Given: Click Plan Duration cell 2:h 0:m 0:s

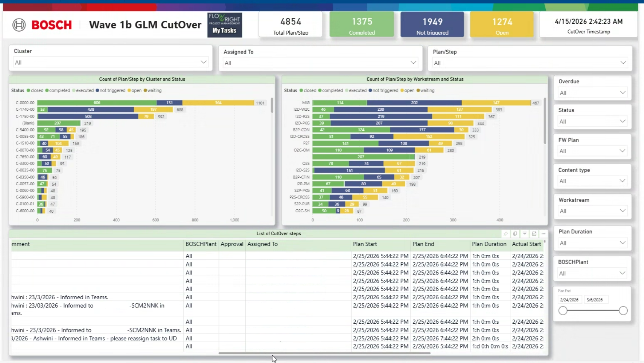Looking at the screenshot, I should [485, 338].
